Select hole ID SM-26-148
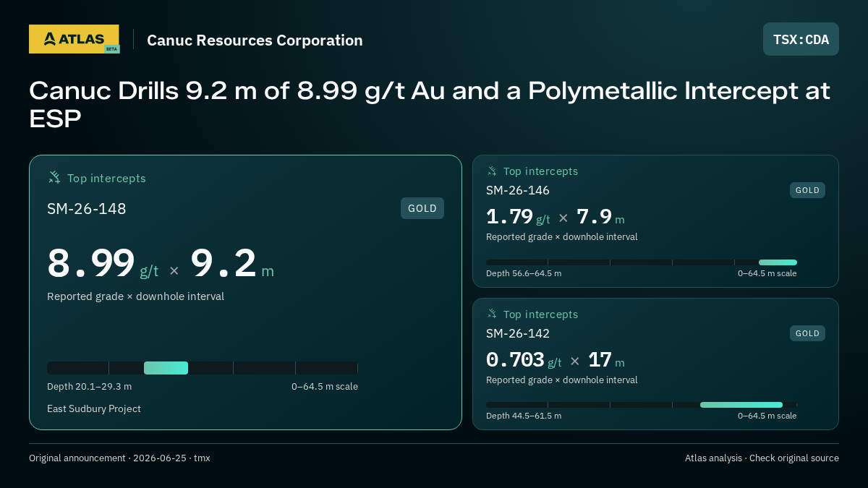868x488 pixels. click(x=87, y=209)
